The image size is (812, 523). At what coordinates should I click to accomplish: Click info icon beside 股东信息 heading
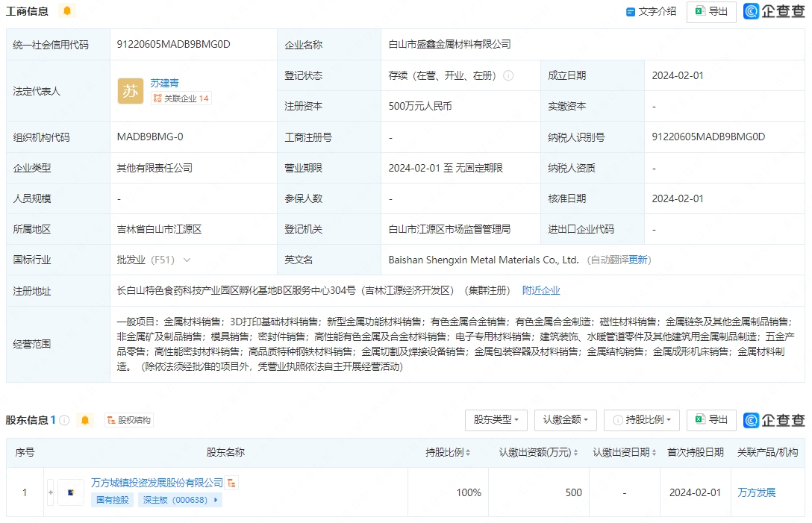[64, 420]
